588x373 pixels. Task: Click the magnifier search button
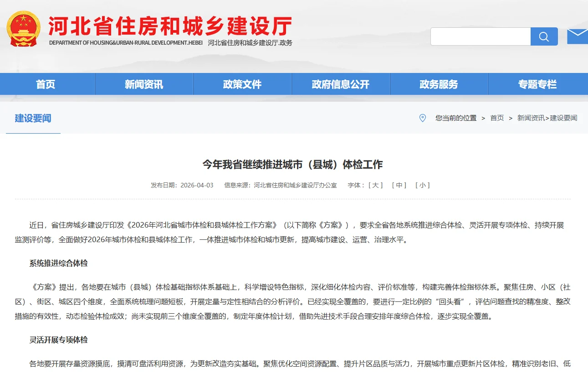544,36
